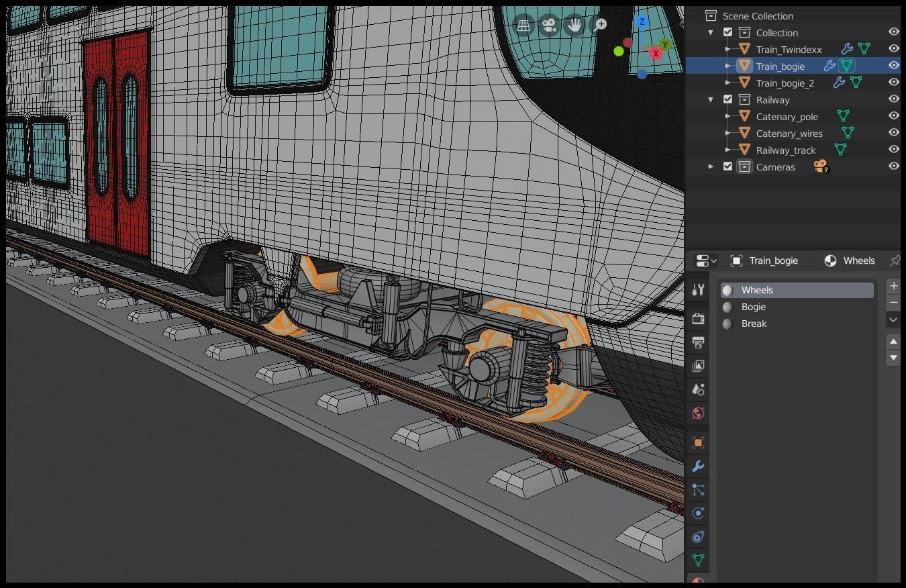The image size is (906, 588).
Task: Hide Railway_track via eye icon
Action: 893,149
